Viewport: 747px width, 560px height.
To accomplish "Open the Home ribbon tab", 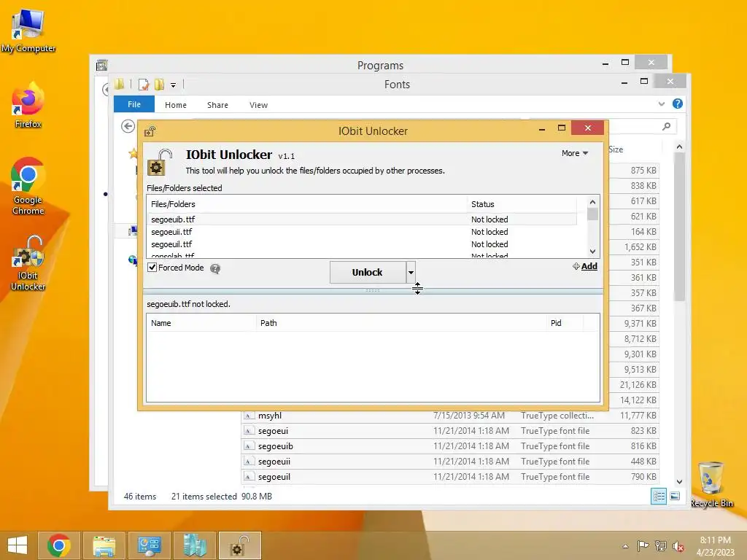I will 176,105.
